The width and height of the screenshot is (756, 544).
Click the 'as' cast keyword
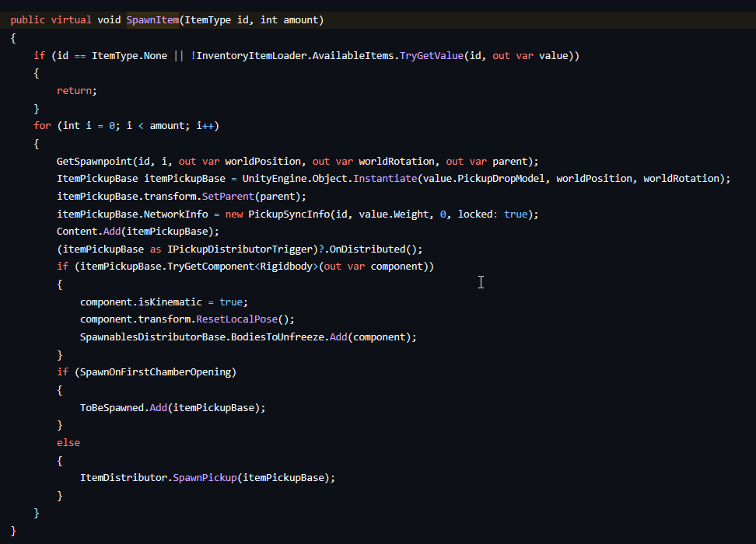pyautogui.click(x=156, y=249)
